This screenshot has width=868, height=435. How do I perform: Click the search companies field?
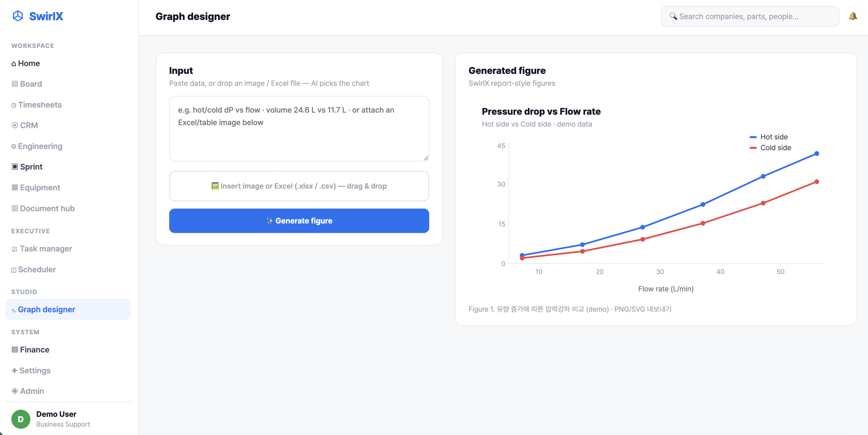click(750, 16)
